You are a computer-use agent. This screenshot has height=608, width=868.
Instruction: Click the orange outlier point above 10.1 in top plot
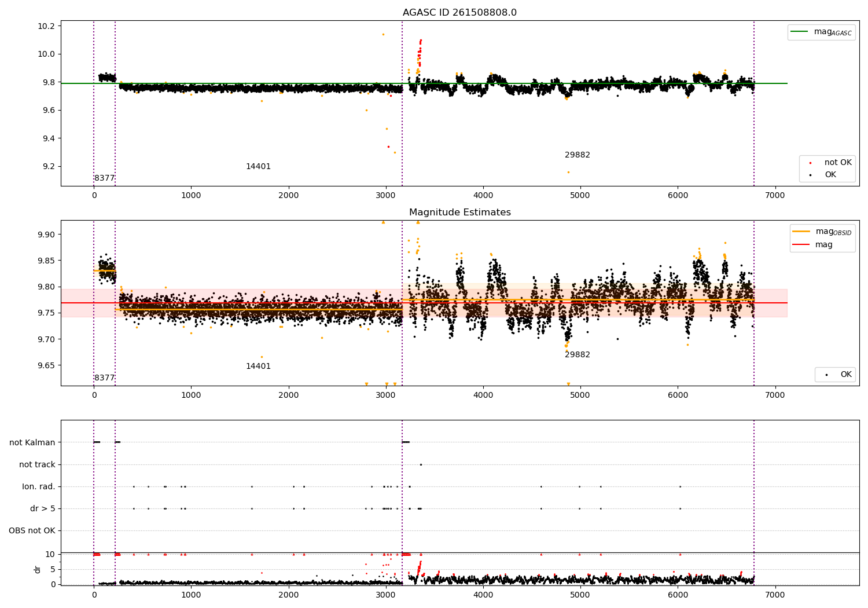(383, 34)
